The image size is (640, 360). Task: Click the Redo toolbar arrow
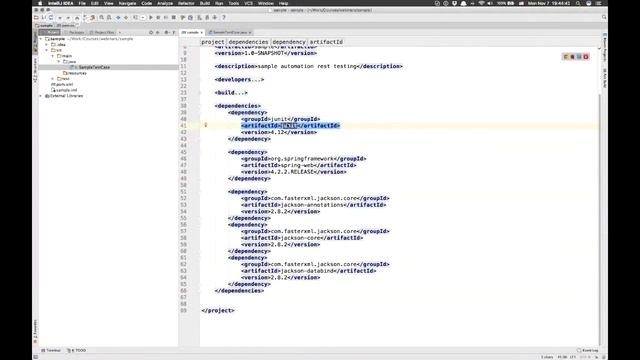68,18
